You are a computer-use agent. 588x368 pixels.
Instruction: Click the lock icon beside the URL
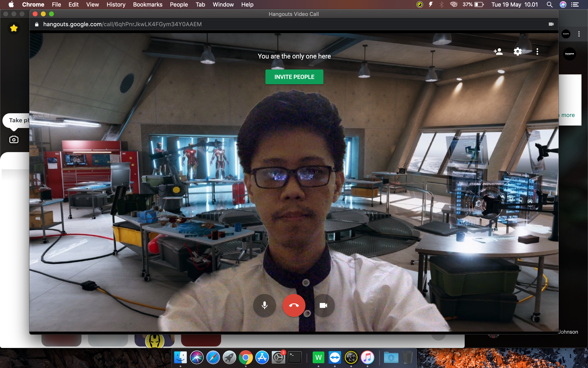[x=37, y=24]
